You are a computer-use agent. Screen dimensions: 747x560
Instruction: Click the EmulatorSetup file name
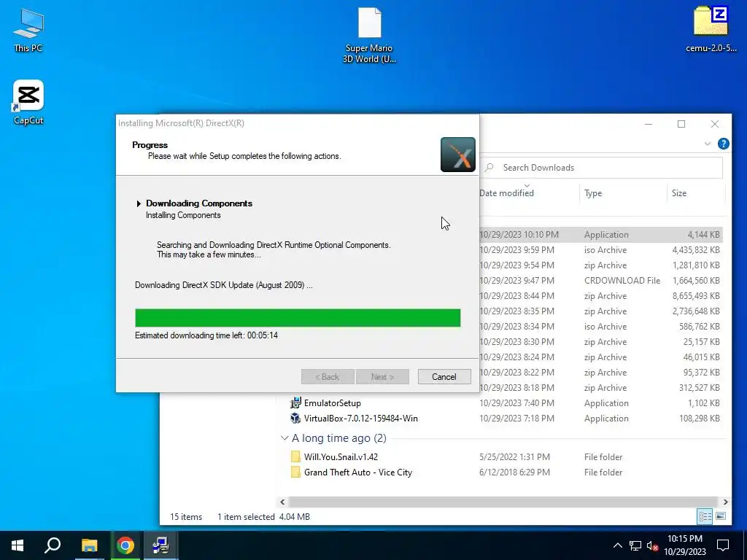(332, 402)
